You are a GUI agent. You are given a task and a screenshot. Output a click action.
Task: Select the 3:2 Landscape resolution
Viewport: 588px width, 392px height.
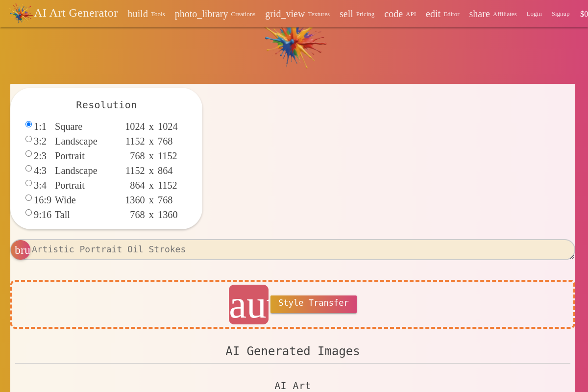(x=28, y=139)
